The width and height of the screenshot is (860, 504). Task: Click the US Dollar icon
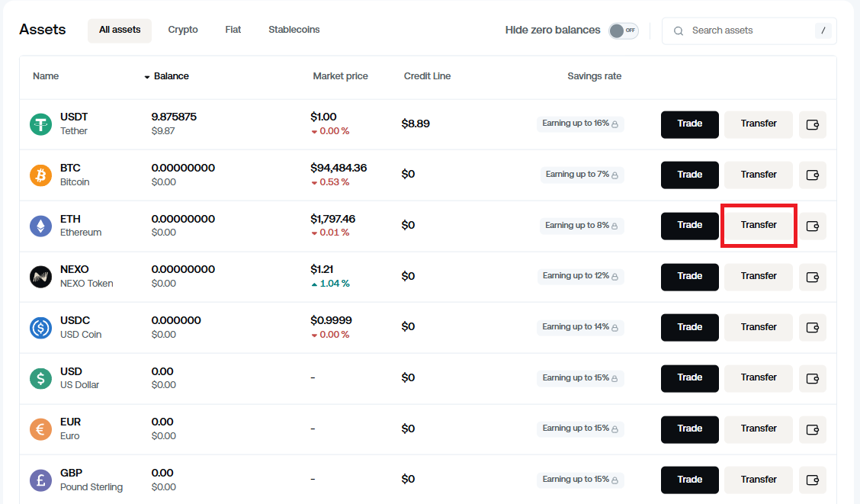point(40,378)
